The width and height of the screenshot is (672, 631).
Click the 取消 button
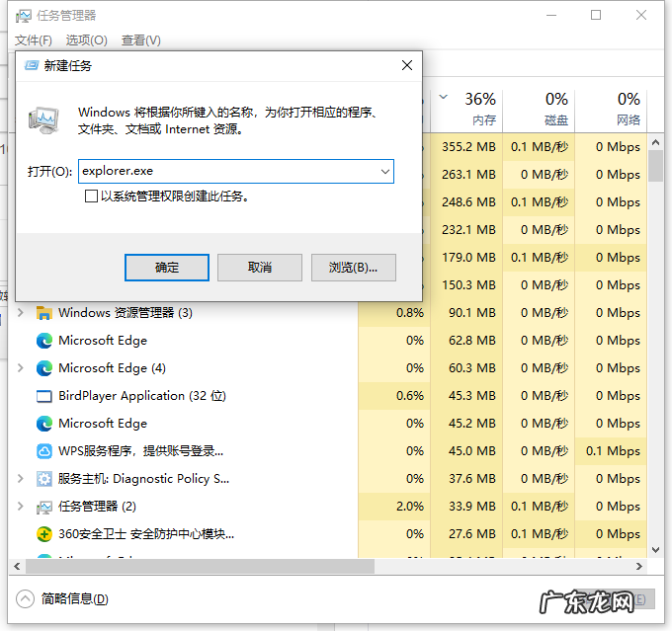(x=260, y=268)
